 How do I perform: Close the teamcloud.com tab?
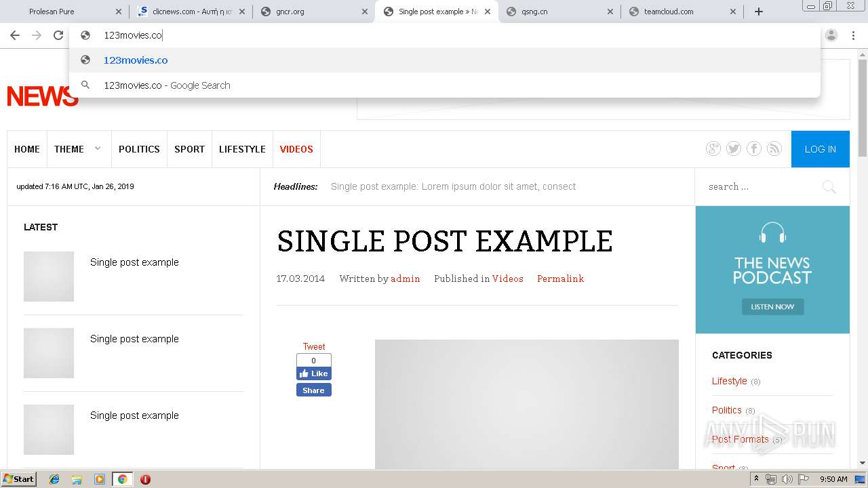click(x=733, y=12)
